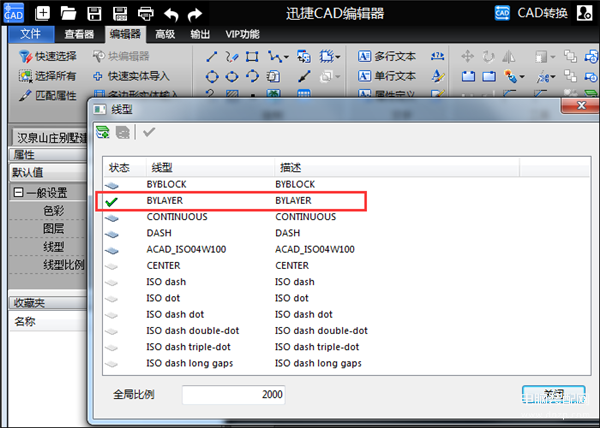
Task: Select the Arc drawing tool
Action: pyautogui.click(x=252, y=76)
